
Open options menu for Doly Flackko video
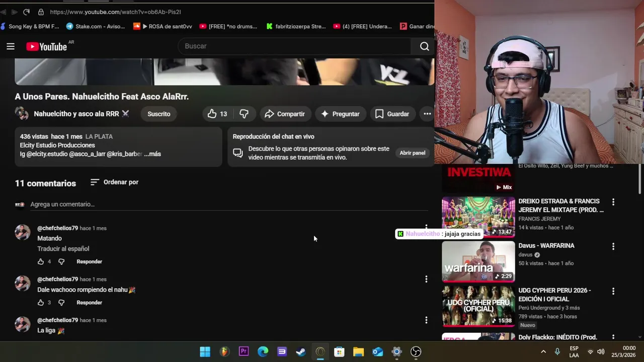613,337
